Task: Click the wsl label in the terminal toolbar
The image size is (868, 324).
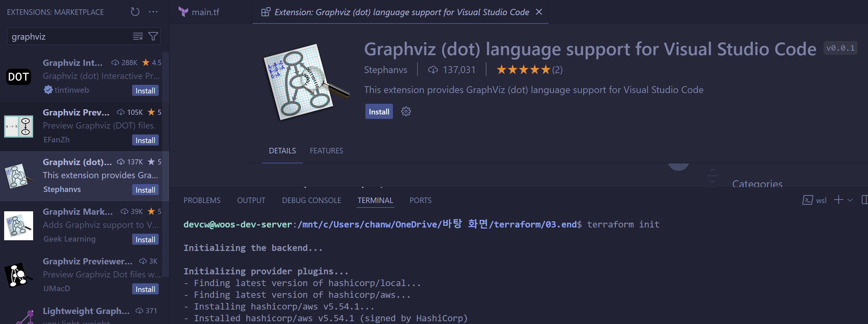Action: coord(821,201)
